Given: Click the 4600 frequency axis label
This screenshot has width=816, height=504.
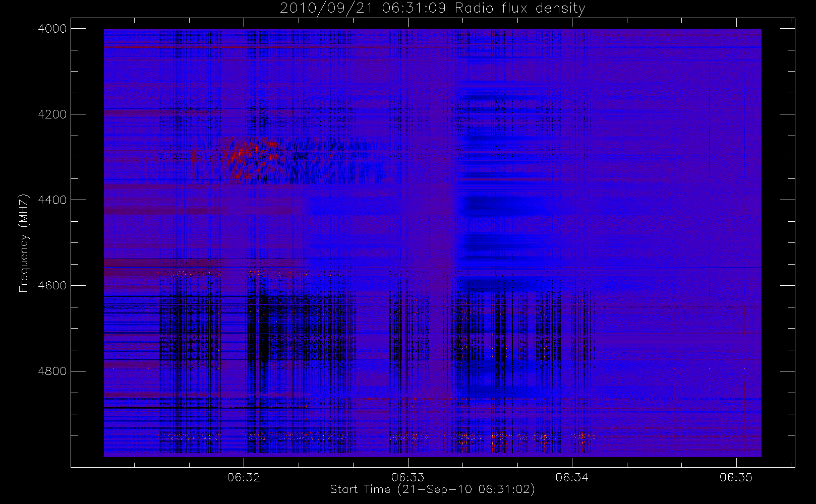Looking at the screenshot, I should click(52, 286).
